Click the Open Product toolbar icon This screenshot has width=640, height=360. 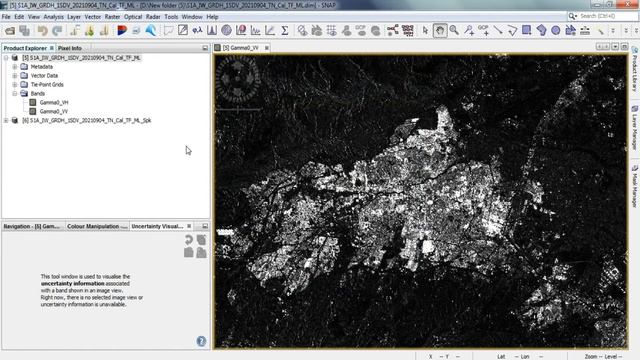click(x=10, y=31)
